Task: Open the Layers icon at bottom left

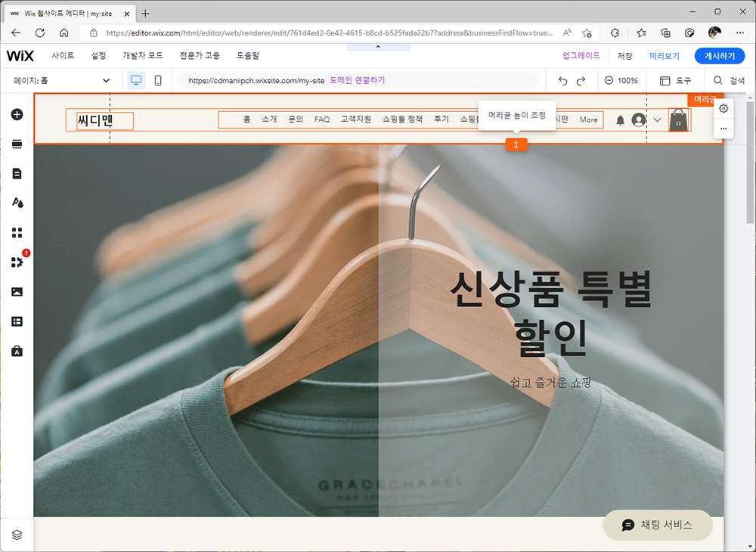Action: coord(17,535)
